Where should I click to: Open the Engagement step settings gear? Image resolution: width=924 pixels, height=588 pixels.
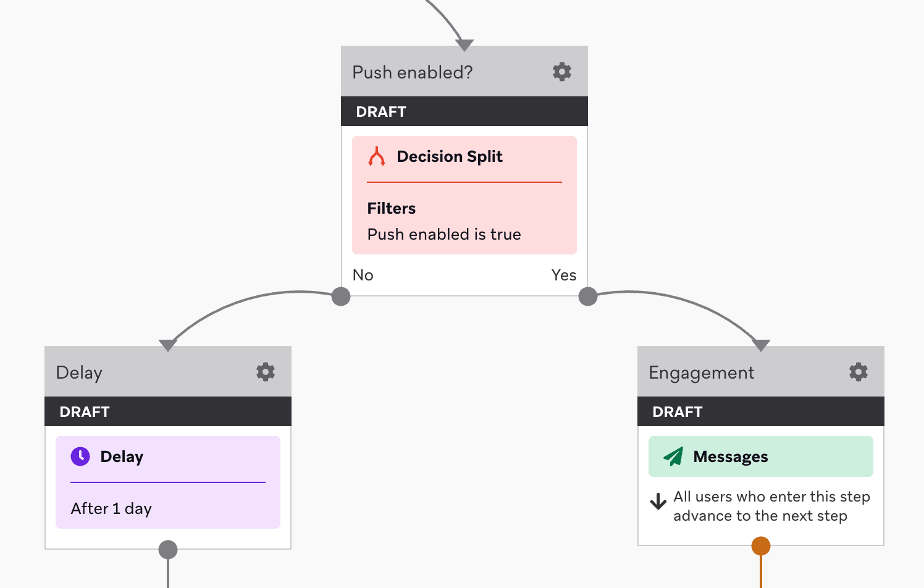[x=859, y=372]
